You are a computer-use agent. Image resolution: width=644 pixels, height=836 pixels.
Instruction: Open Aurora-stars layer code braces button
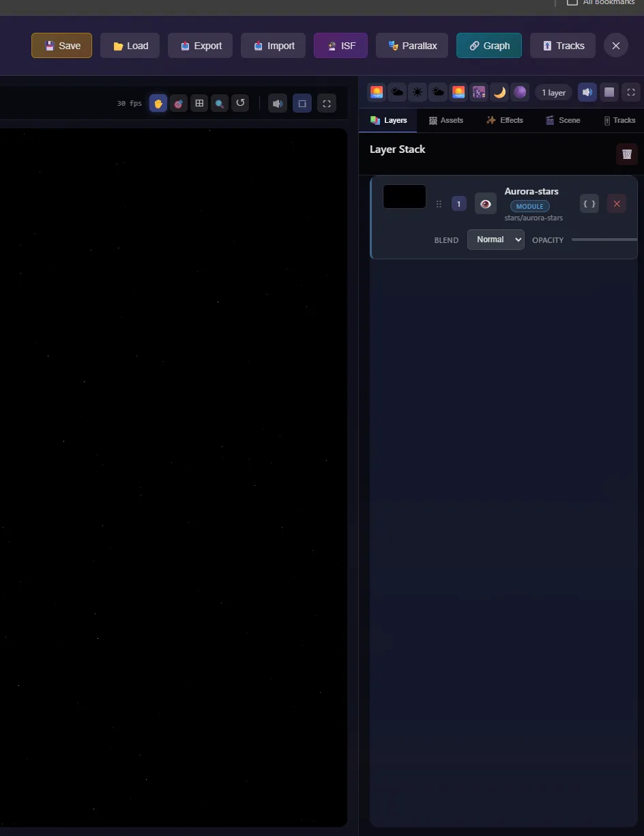tap(589, 203)
